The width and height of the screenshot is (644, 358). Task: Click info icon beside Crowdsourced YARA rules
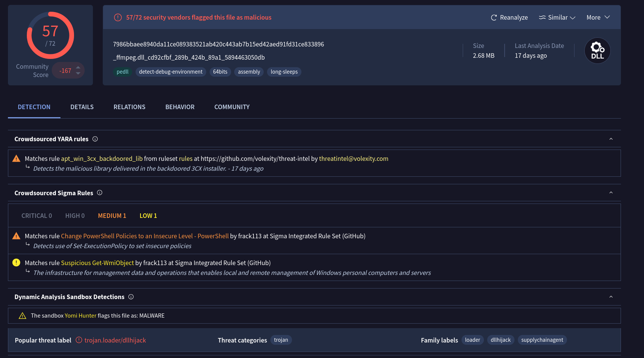[x=95, y=139]
